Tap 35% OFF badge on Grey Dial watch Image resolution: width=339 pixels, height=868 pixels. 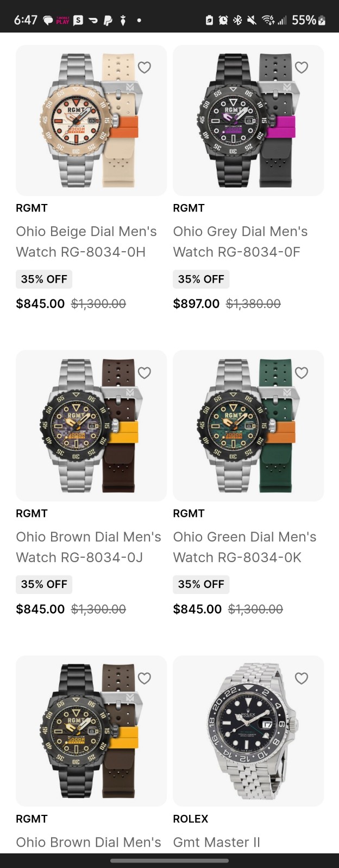[201, 279]
